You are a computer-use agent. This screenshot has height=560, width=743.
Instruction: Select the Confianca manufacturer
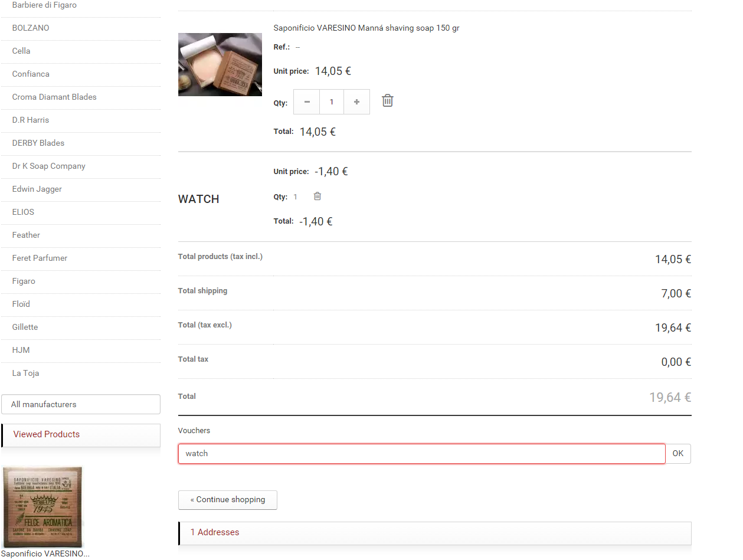[31, 74]
